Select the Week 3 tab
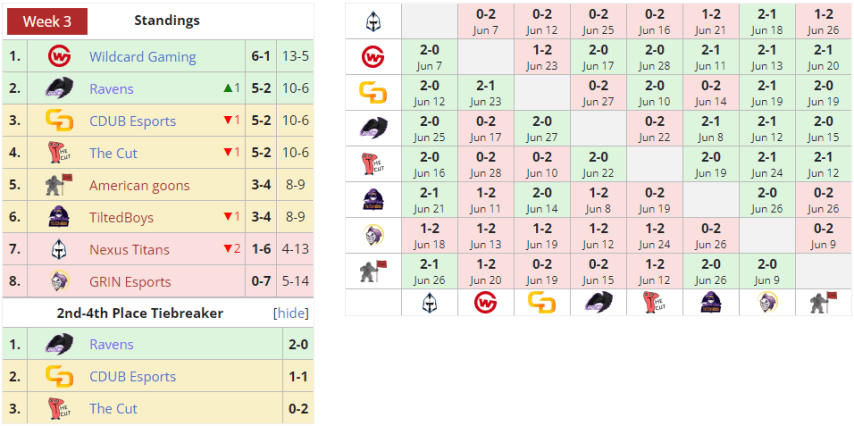 (46, 21)
